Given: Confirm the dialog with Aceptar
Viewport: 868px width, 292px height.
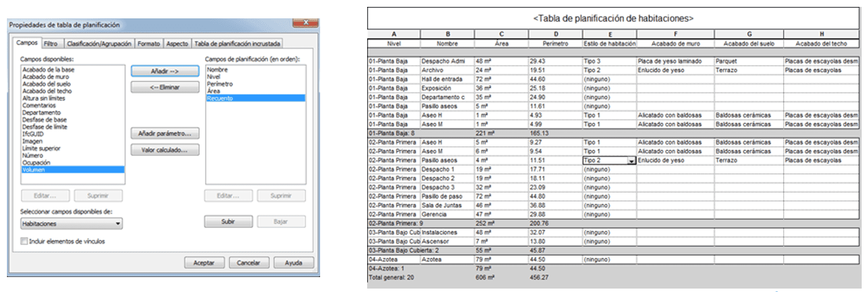Looking at the screenshot, I should coord(204,263).
